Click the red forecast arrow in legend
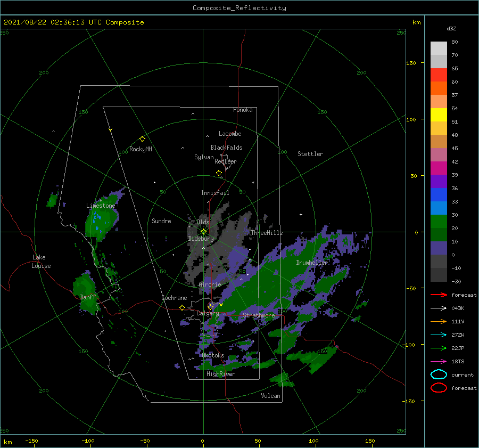 pos(439,295)
